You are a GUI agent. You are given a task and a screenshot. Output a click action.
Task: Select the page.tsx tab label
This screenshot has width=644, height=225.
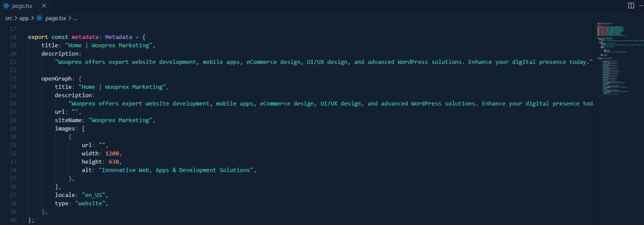click(22, 6)
